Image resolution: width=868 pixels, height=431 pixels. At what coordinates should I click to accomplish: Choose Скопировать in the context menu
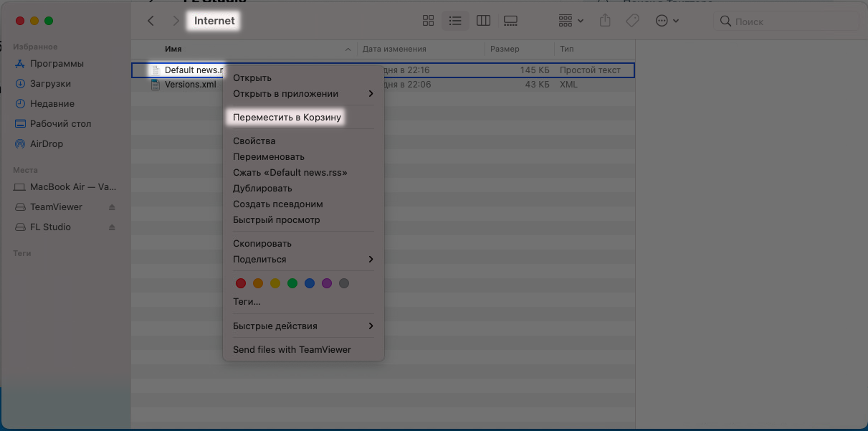(x=262, y=243)
